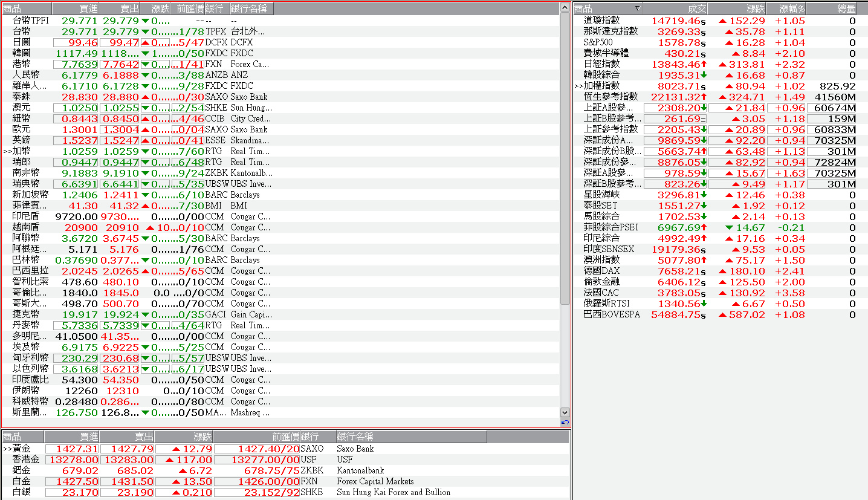This screenshot has width=868, height=500.
Task: Click the forex panel 漲跌 column header
Action: point(155,8)
